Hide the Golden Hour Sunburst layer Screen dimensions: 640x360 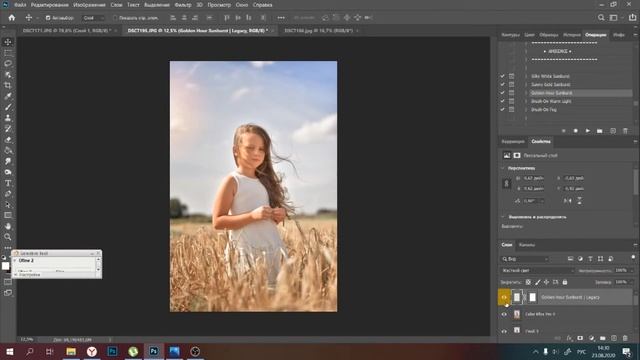click(504, 297)
